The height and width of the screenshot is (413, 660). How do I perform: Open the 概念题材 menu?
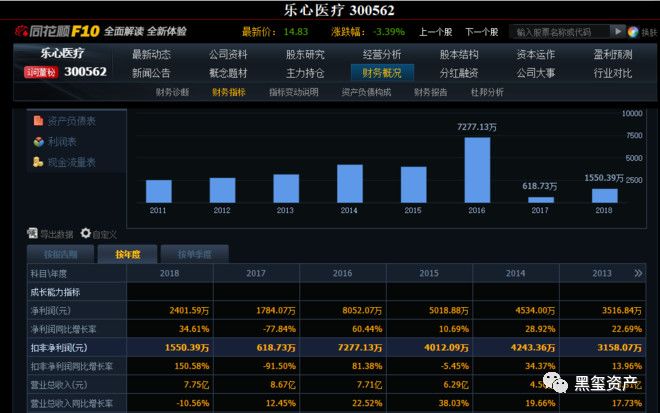[x=228, y=73]
